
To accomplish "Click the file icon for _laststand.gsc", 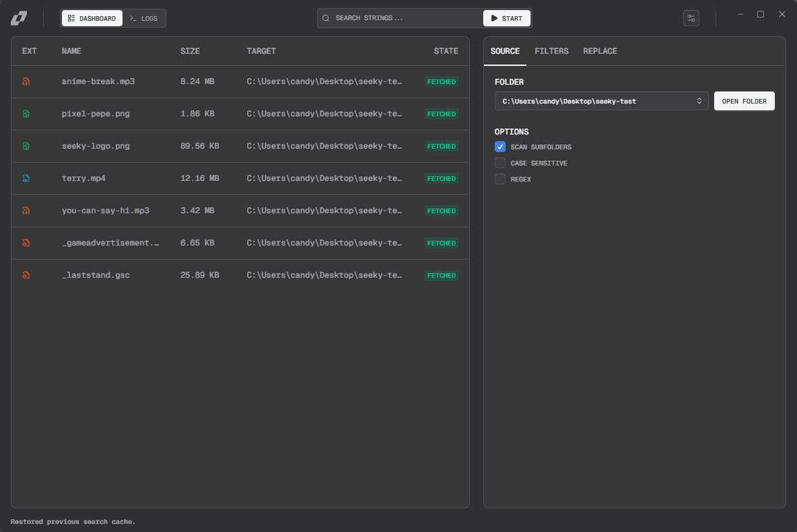I will coord(26,276).
